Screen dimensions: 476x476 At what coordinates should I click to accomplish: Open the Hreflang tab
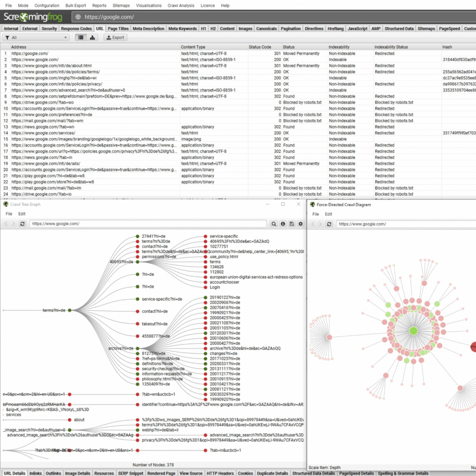[x=336, y=28]
